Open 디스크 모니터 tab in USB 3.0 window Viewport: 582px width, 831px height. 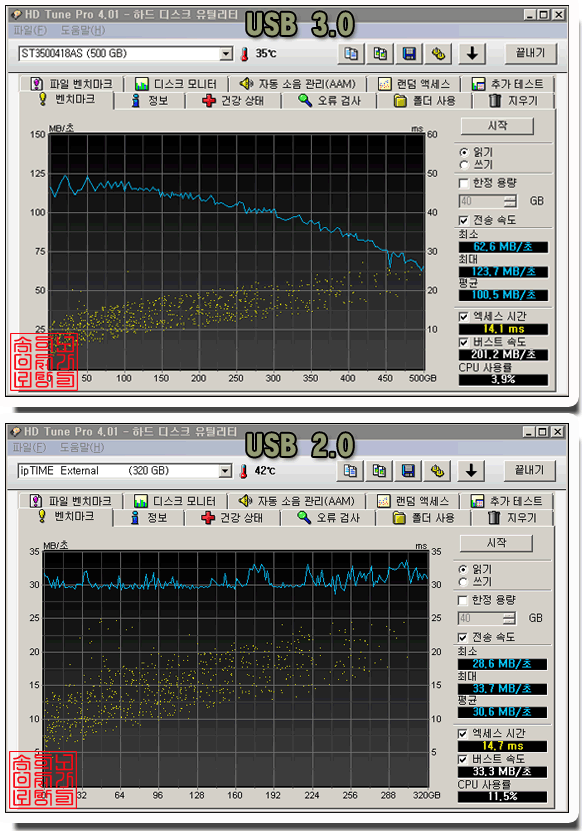[x=175, y=84]
